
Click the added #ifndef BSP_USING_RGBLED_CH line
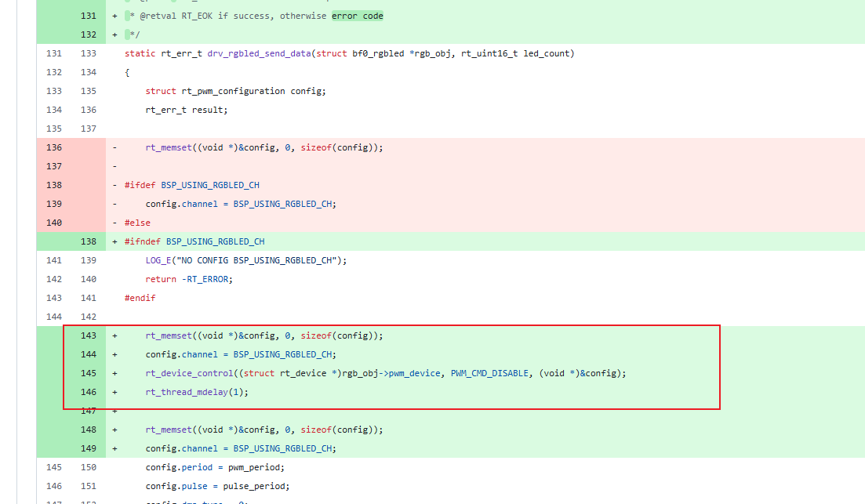(x=194, y=241)
